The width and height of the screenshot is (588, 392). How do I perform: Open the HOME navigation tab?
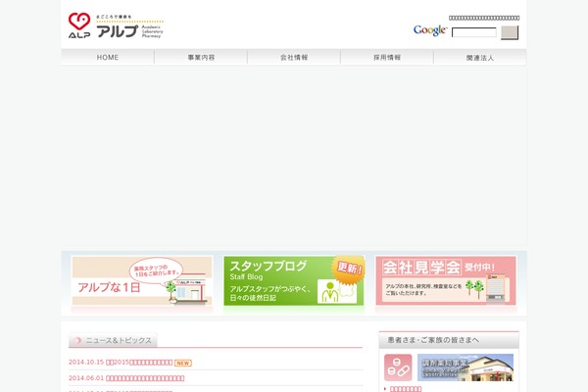108,57
